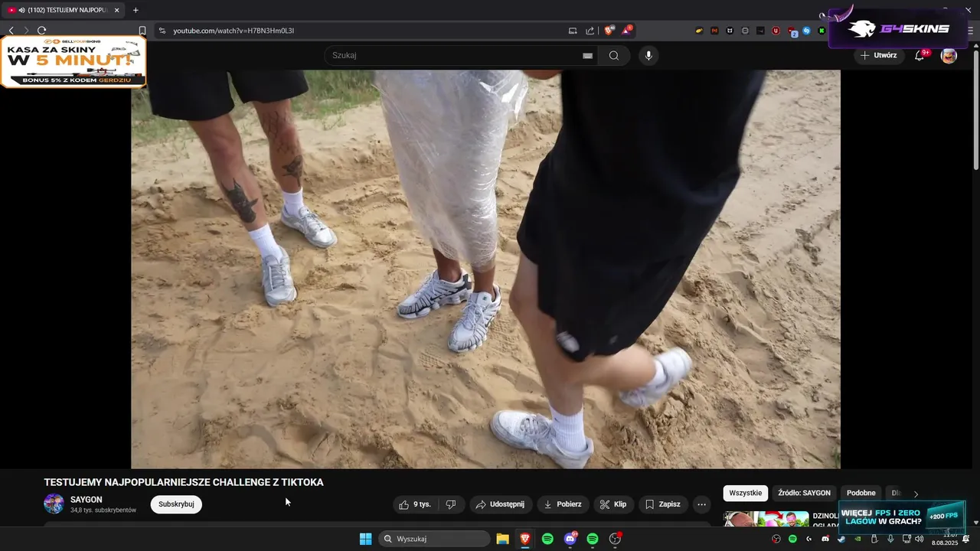The height and width of the screenshot is (551, 980).
Task: Select the Podobne filter chip
Action: click(x=861, y=493)
